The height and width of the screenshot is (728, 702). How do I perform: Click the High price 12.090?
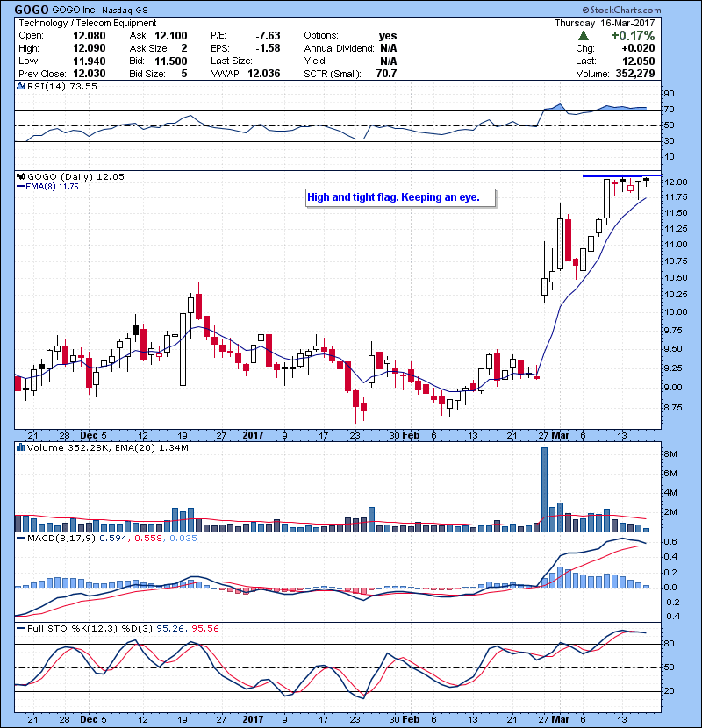click(90, 48)
